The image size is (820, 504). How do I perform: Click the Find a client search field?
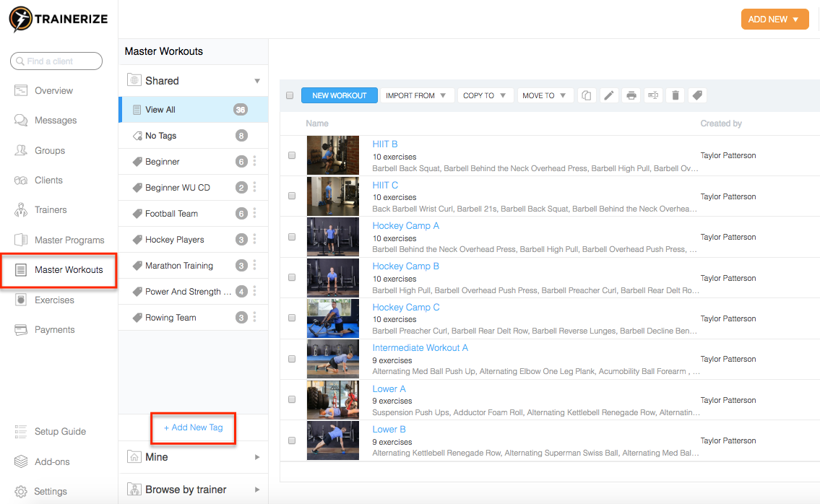(56, 61)
